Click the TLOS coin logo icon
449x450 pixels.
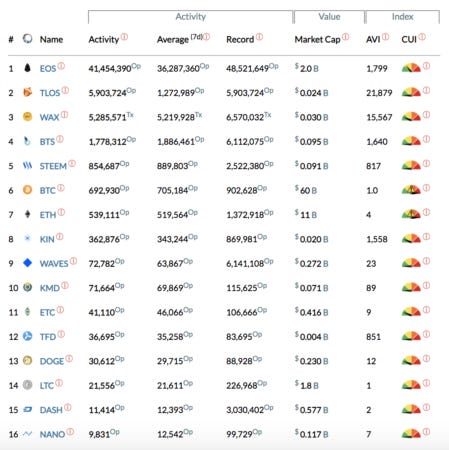(x=27, y=92)
